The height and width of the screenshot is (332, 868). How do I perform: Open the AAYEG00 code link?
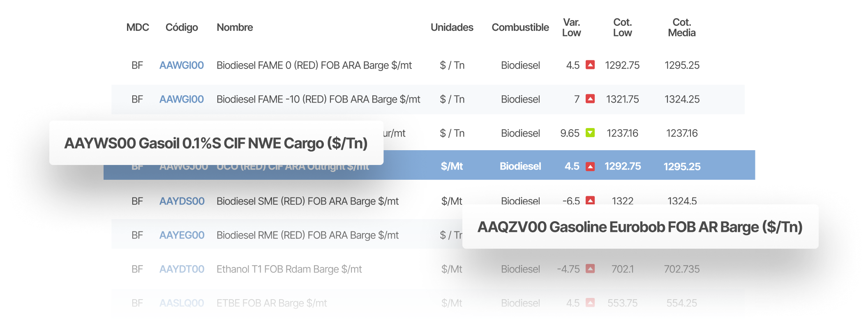[182, 235]
